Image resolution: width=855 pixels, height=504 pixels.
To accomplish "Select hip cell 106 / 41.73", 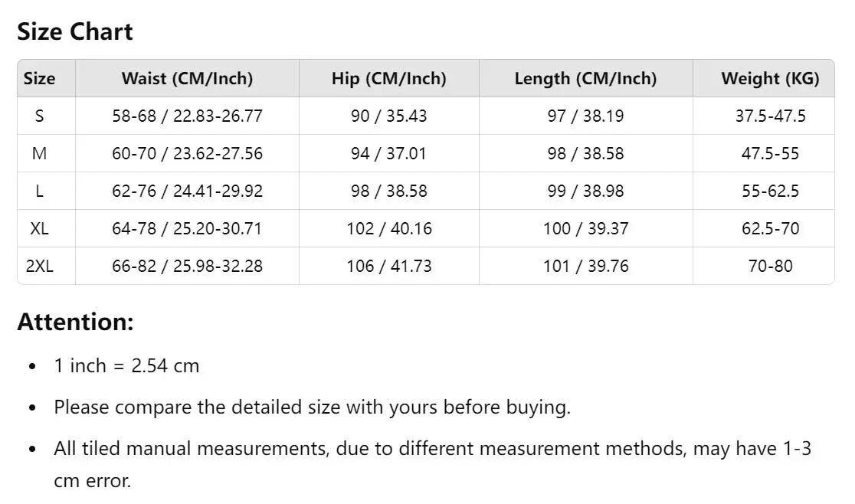I will [x=388, y=266].
